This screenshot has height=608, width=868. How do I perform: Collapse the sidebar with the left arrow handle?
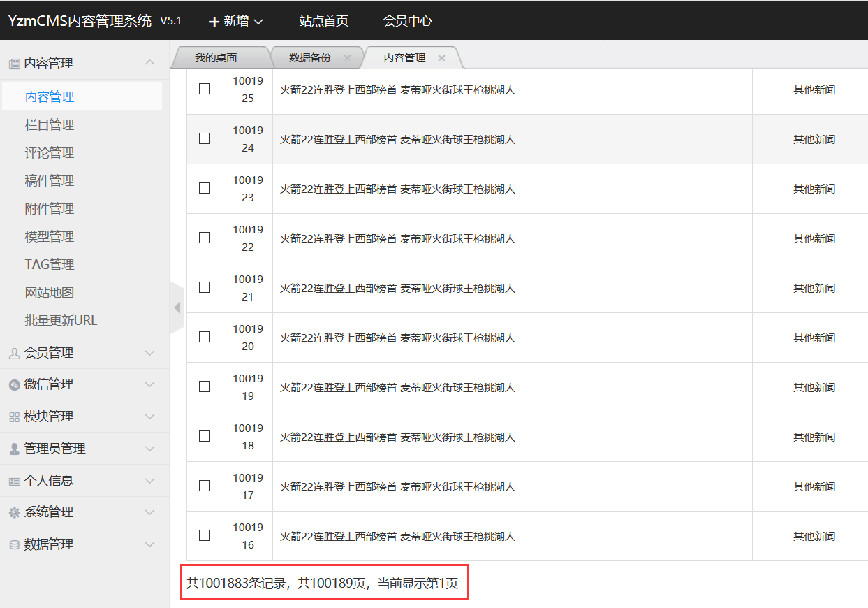point(177,307)
